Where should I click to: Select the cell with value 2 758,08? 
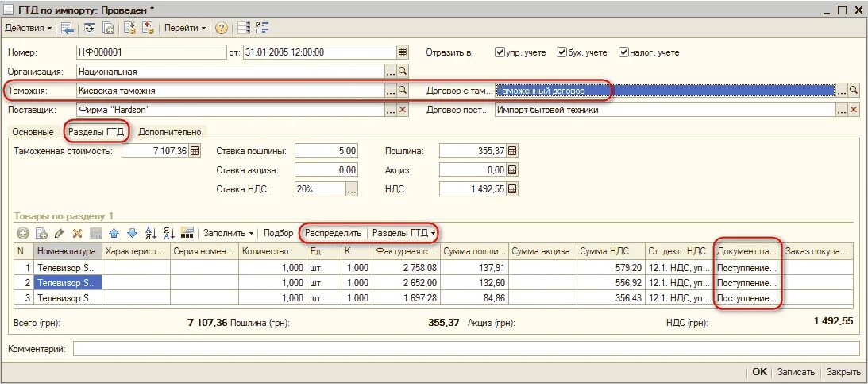tap(407, 268)
